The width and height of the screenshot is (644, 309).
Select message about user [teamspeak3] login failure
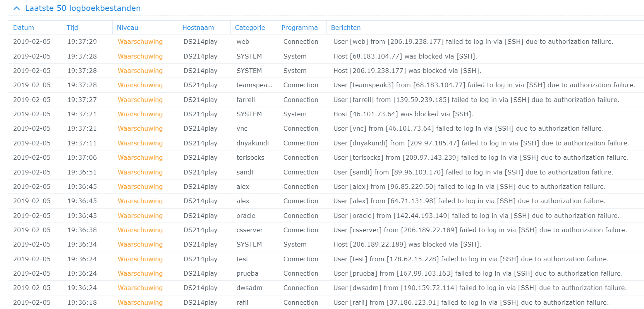point(484,85)
